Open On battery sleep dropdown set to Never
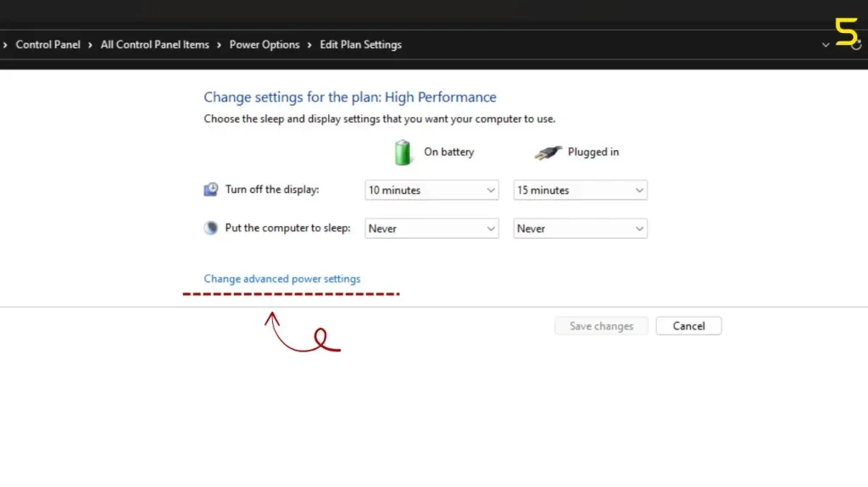The image size is (868, 487). pos(431,229)
